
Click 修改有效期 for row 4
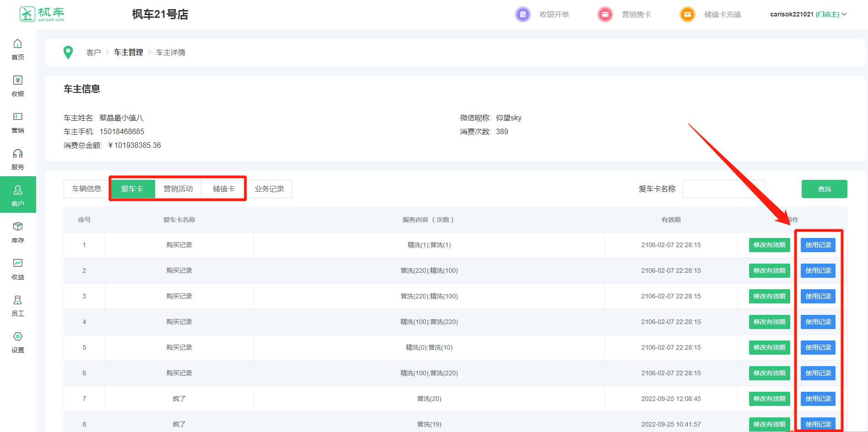769,322
